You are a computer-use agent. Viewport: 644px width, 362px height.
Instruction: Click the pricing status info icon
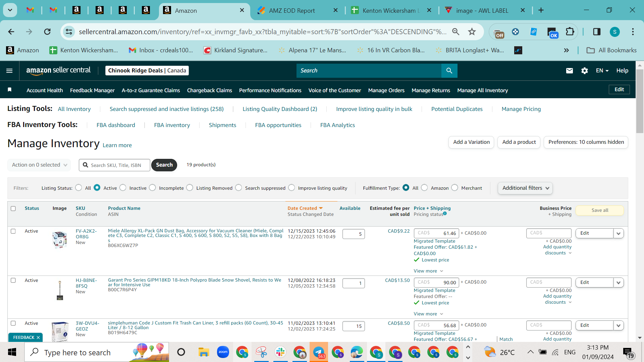[445, 214]
